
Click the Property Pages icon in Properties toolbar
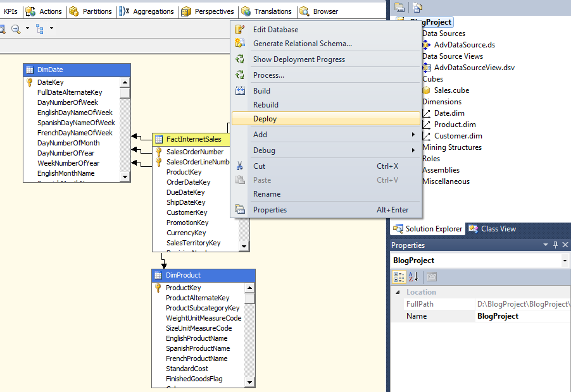click(x=432, y=277)
